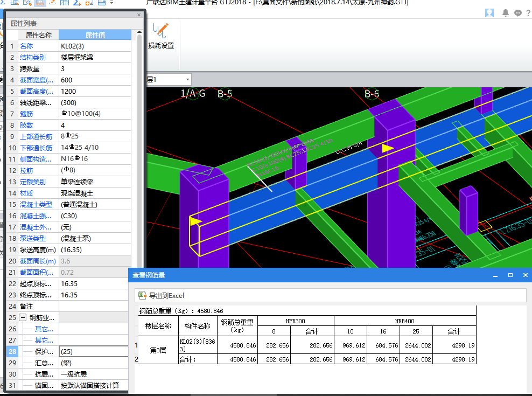Edit the KL02(3) name value field

95,46
